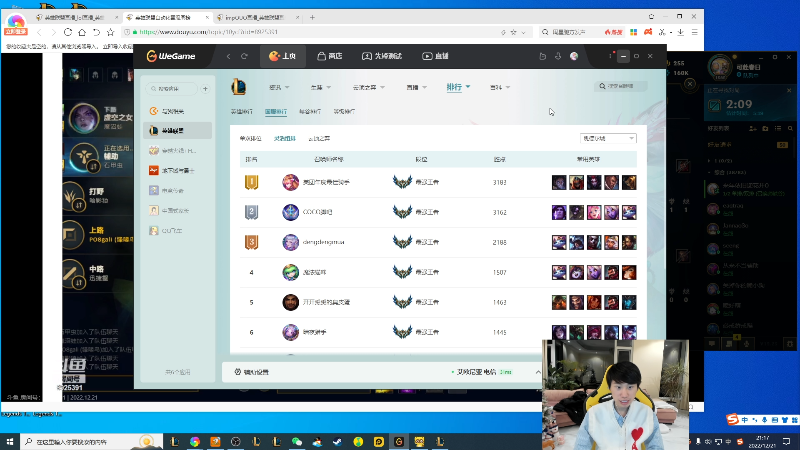Open the 主页 home tab in WeGame

click(x=283, y=56)
